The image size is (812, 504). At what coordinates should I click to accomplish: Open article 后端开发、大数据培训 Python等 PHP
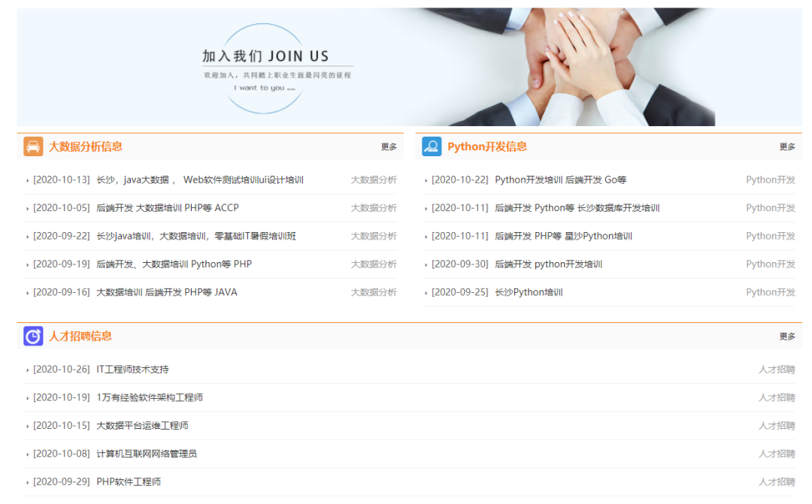pos(174,264)
